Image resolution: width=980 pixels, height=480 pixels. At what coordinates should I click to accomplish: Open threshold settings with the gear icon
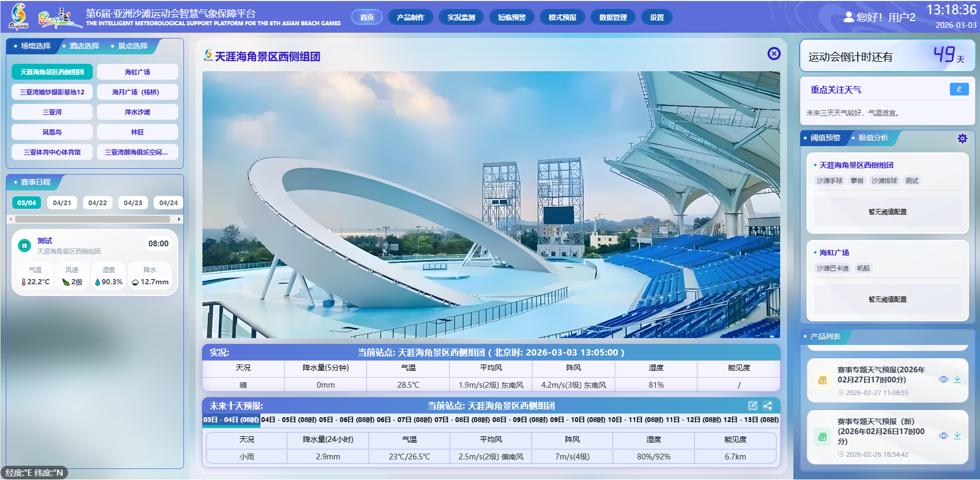962,138
